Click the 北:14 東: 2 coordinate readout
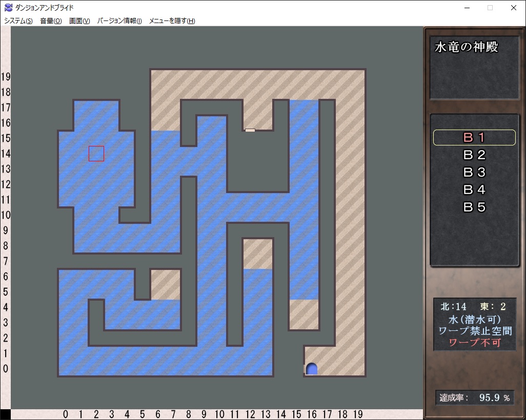The height and width of the screenshot is (420, 526). click(x=473, y=306)
